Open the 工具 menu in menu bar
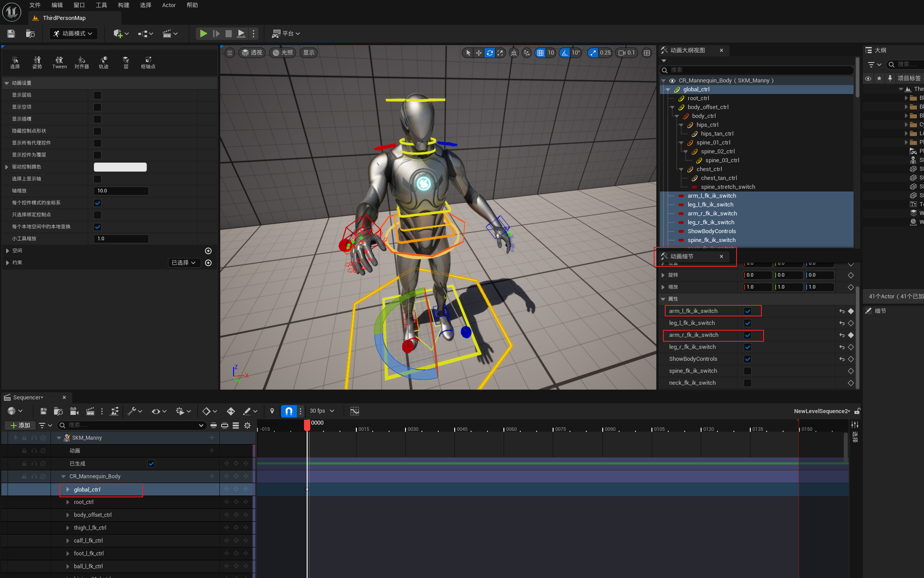The height and width of the screenshot is (578, 924). click(101, 5)
